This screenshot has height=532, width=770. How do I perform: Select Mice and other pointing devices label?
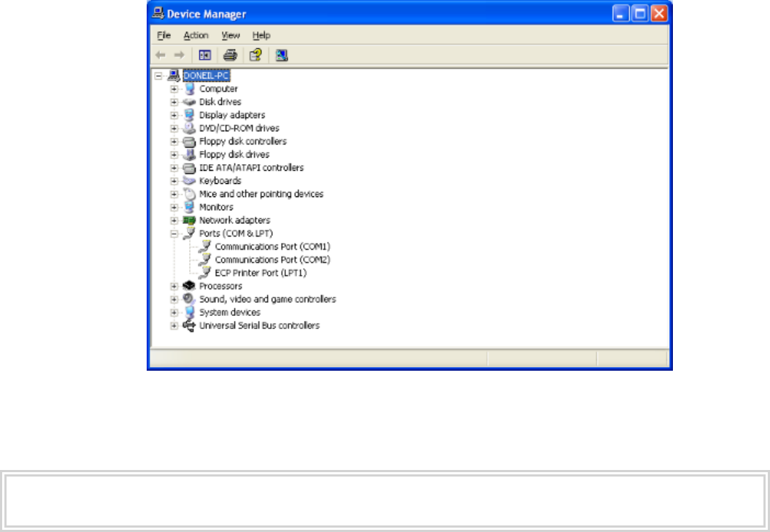261,194
